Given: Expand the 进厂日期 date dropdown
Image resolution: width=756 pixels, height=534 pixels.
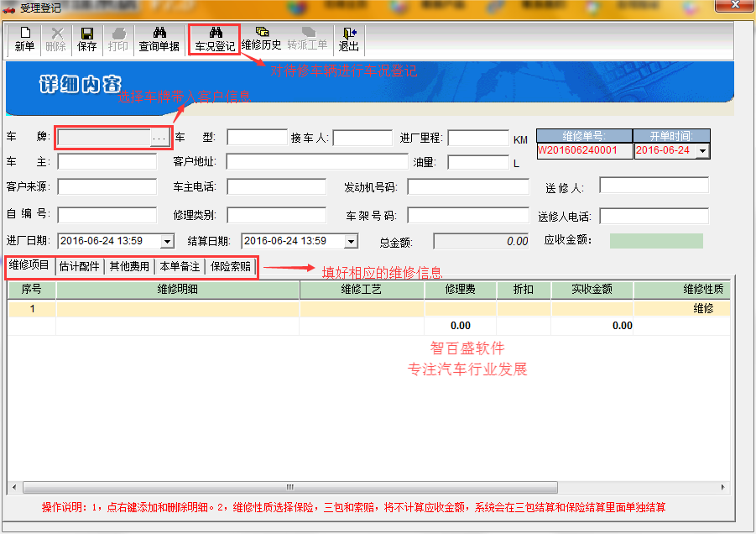Looking at the screenshot, I should (x=167, y=241).
